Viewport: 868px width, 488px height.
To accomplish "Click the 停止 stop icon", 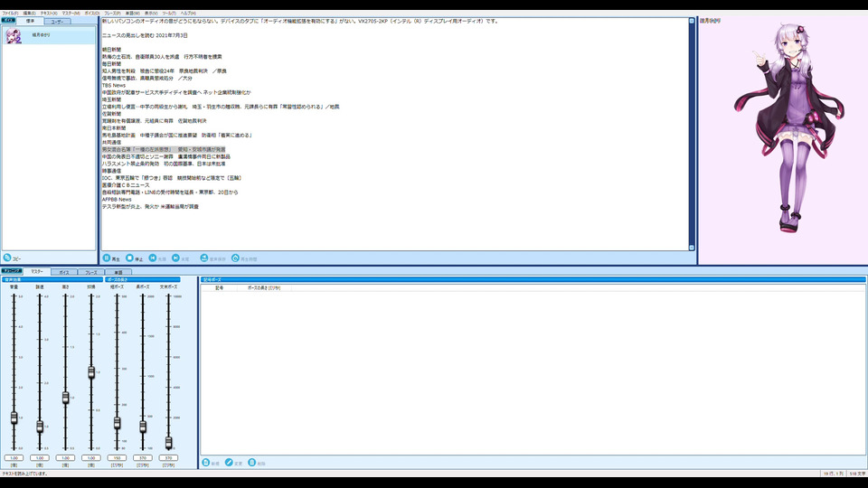I will [x=129, y=258].
